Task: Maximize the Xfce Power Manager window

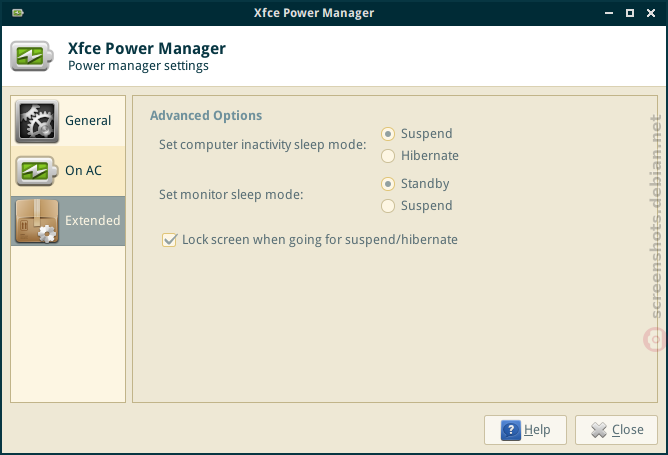Action: [630, 13]
